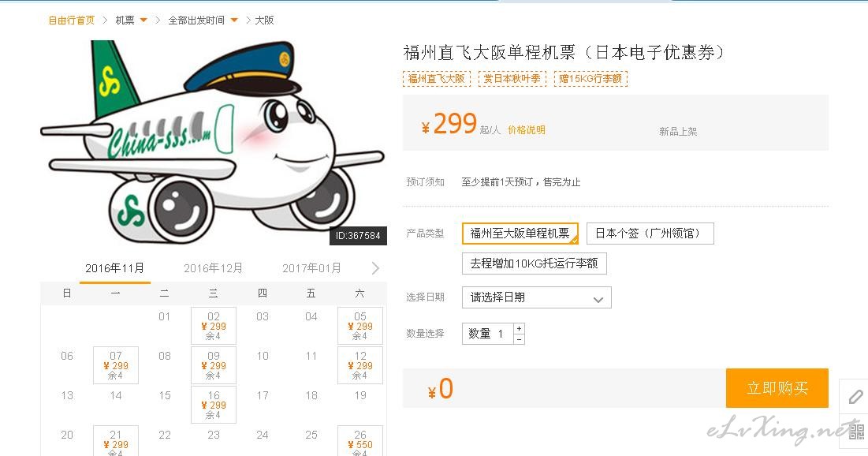868x456 pixels.
Task: Show next months with calendar right arrow
Action: [375, 268]
